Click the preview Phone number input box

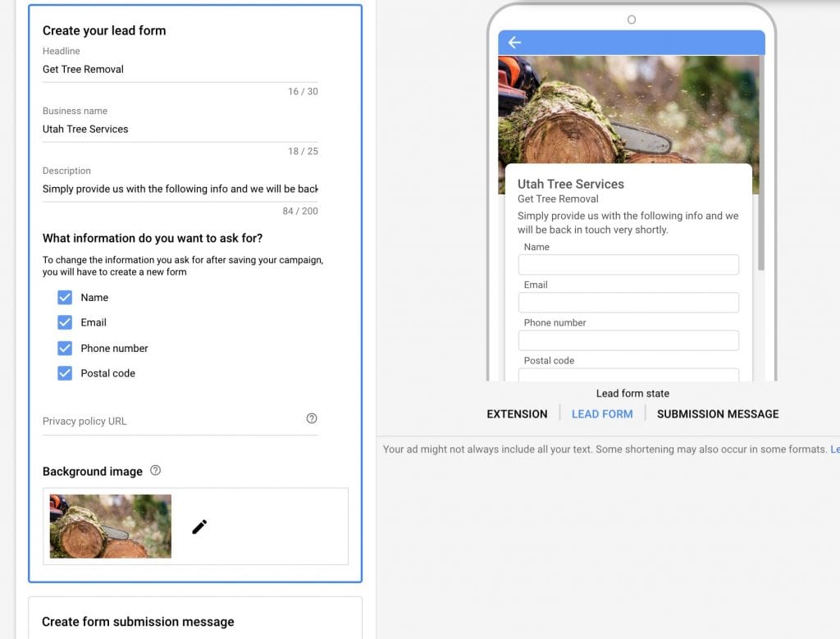628,340
